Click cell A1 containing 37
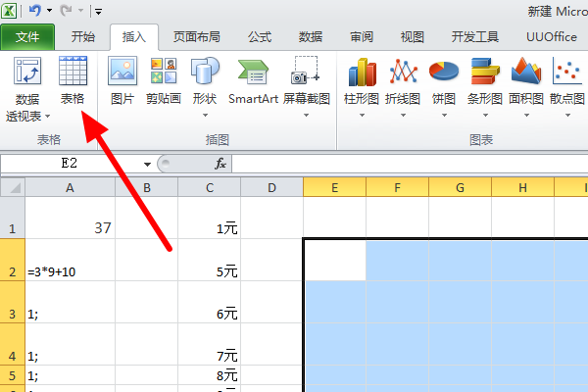The width and height of the screenshot is (588, 392). coord(70,218)
